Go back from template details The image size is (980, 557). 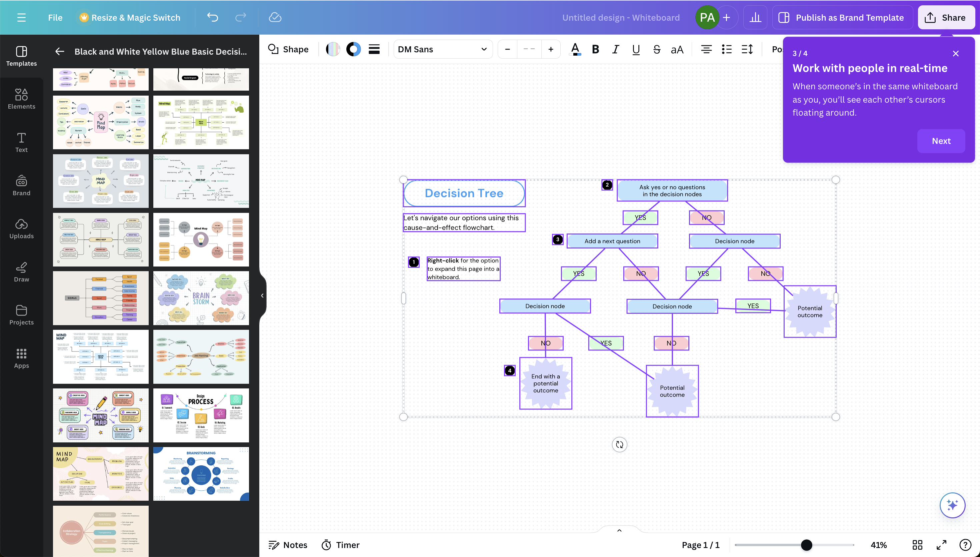pyautogui.click(x=60, y=51)
